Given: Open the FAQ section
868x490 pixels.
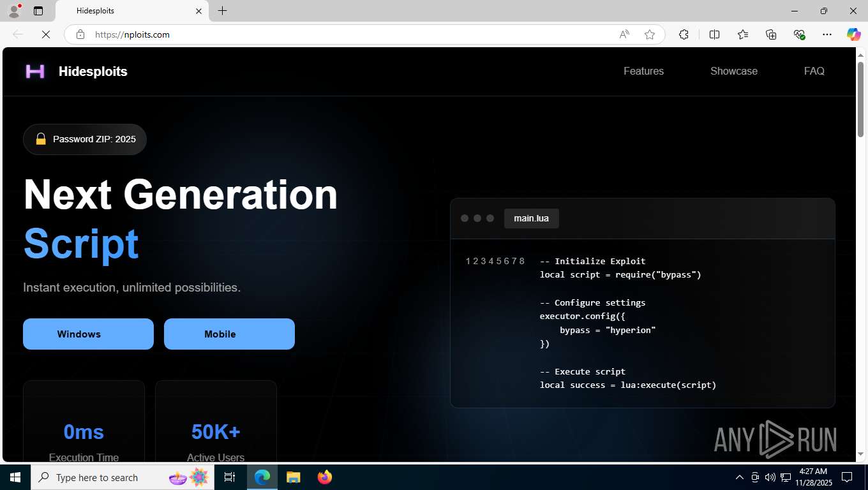Looking at the screenshot, I should [x=814, y=71].
